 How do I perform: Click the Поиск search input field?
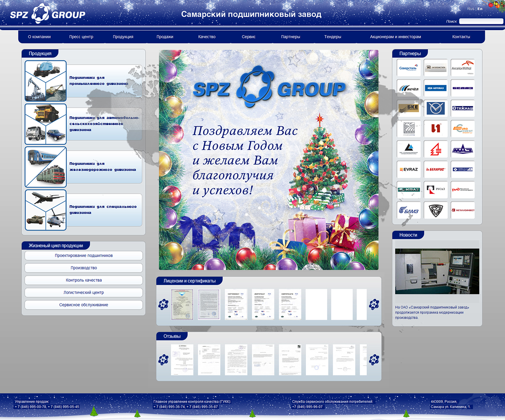tap(481, 22)
